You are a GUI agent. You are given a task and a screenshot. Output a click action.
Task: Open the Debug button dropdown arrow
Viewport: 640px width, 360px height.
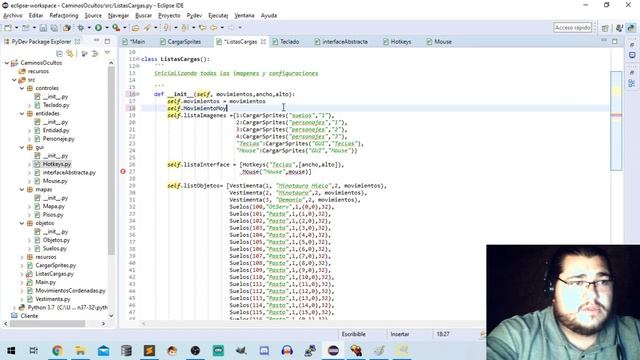pyautogui.click(x=89, y=28)
